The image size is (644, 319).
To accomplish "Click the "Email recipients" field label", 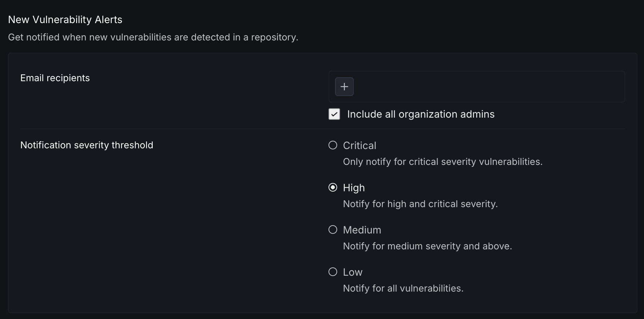I will tap(55, 78).
